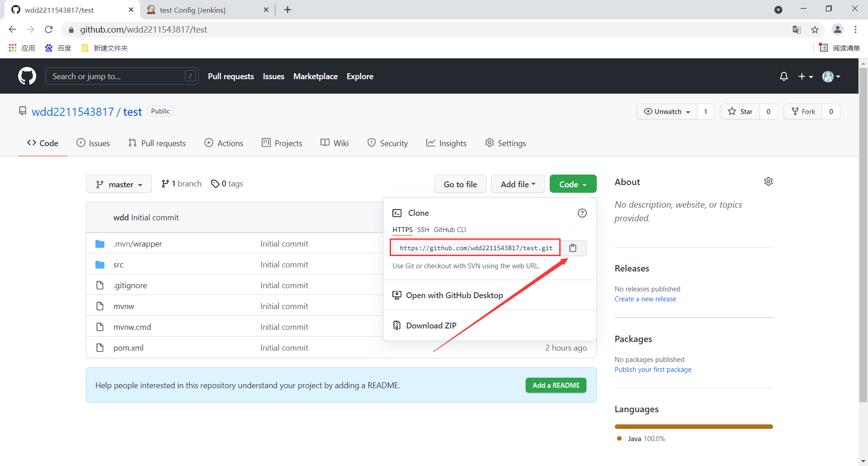Click Download ZIP

431,326
